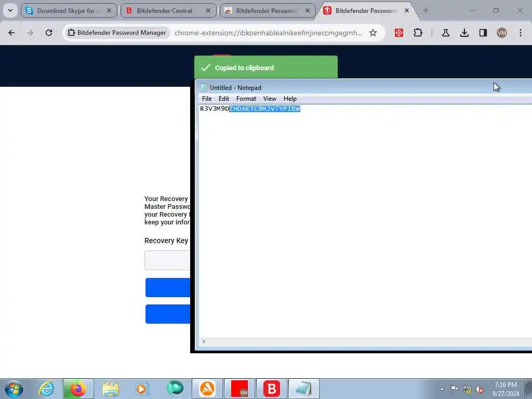Open the tab search dropdown arrow
The height and width of the screenshot is (399, 532).
tap(10, 10)
